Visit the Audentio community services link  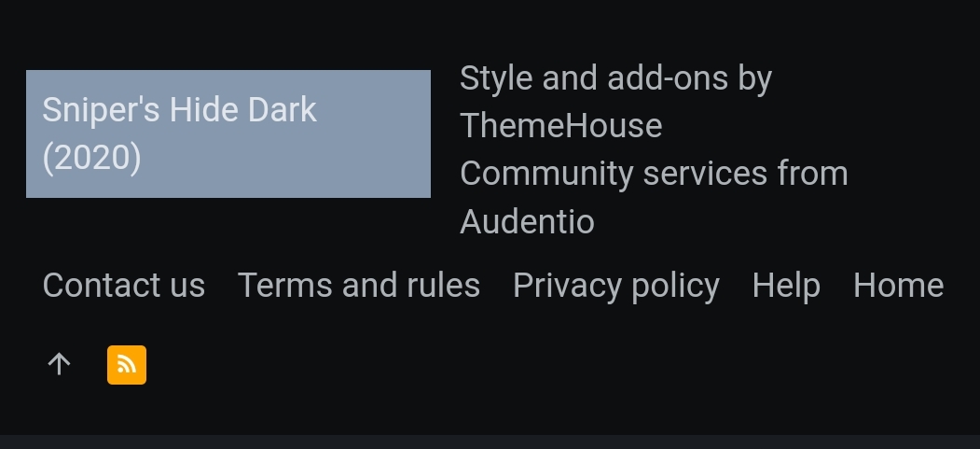point(527,221)
